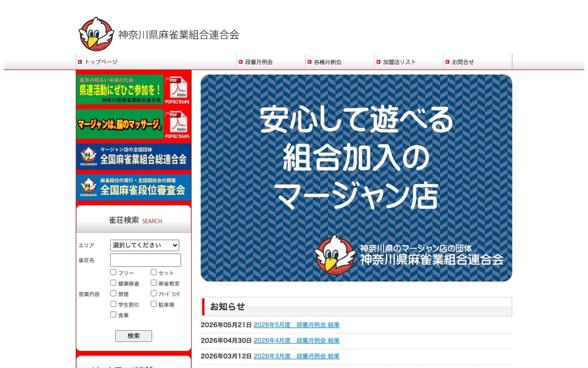Check the セット checkbox
588x368 pixels.
(x=153, y=272)
